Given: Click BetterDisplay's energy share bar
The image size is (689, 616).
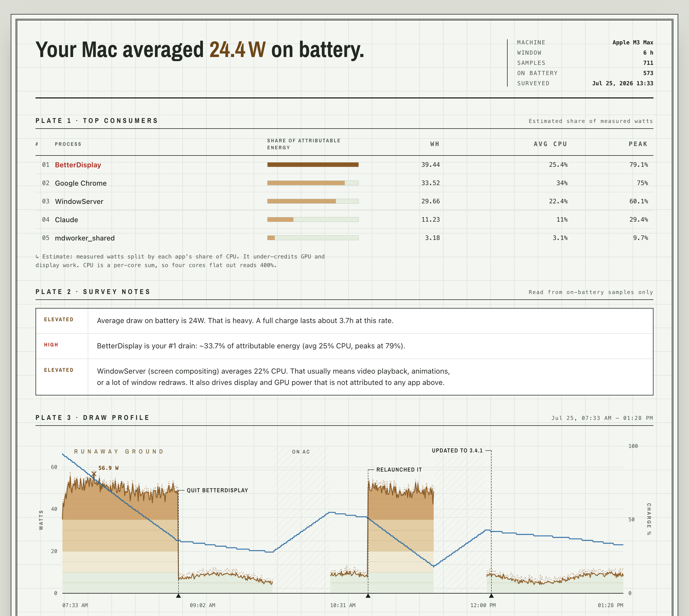Looking at the screenshot, I should tap(313, 165).
